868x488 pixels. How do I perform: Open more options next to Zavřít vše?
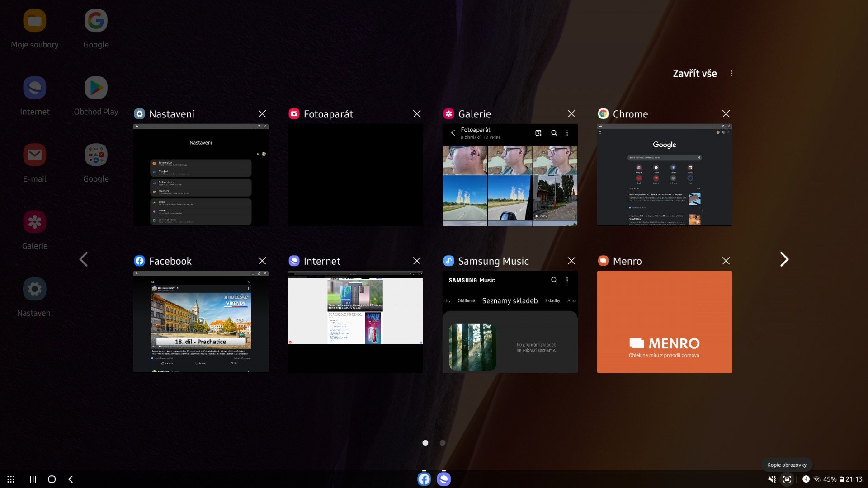click(731, 73)
